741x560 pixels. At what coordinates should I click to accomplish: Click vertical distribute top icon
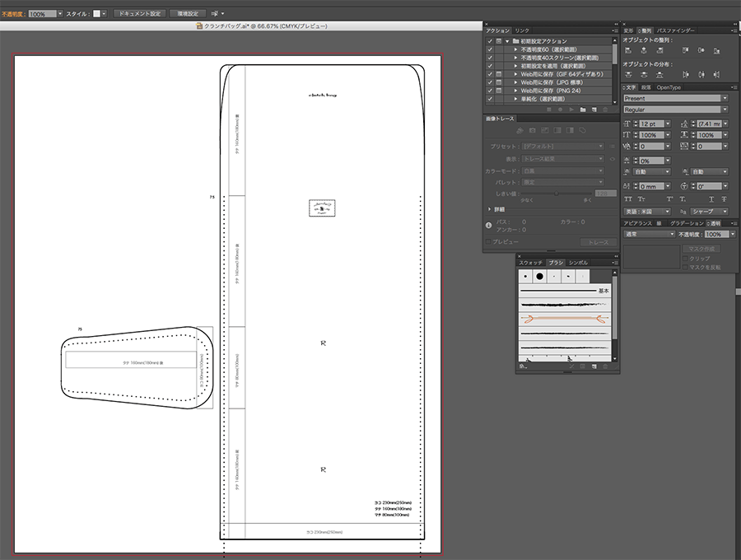629,75
